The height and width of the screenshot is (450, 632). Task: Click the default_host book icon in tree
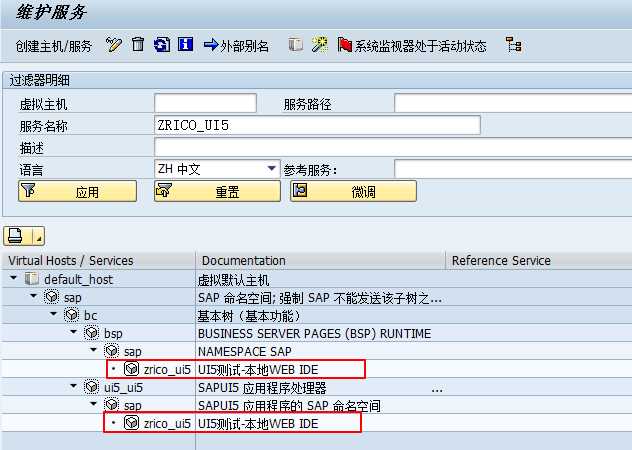tap(32, 279)
